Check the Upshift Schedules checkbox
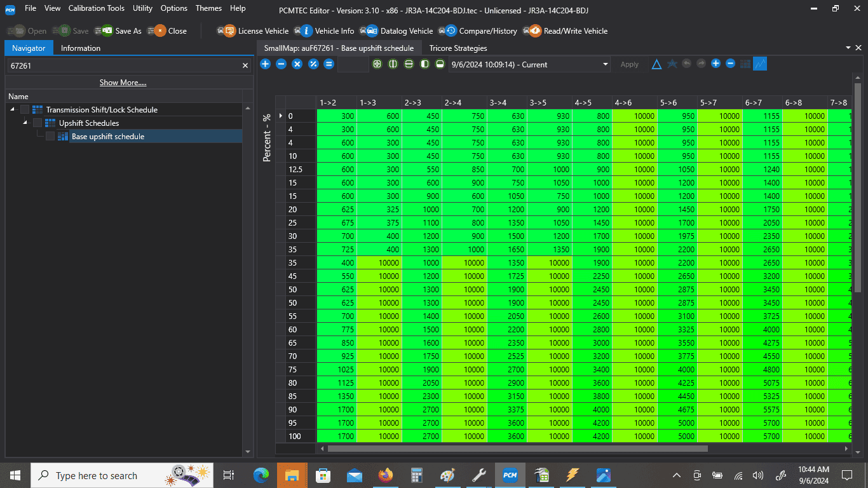This screenshot has width=868, height=488. [37, 123]
